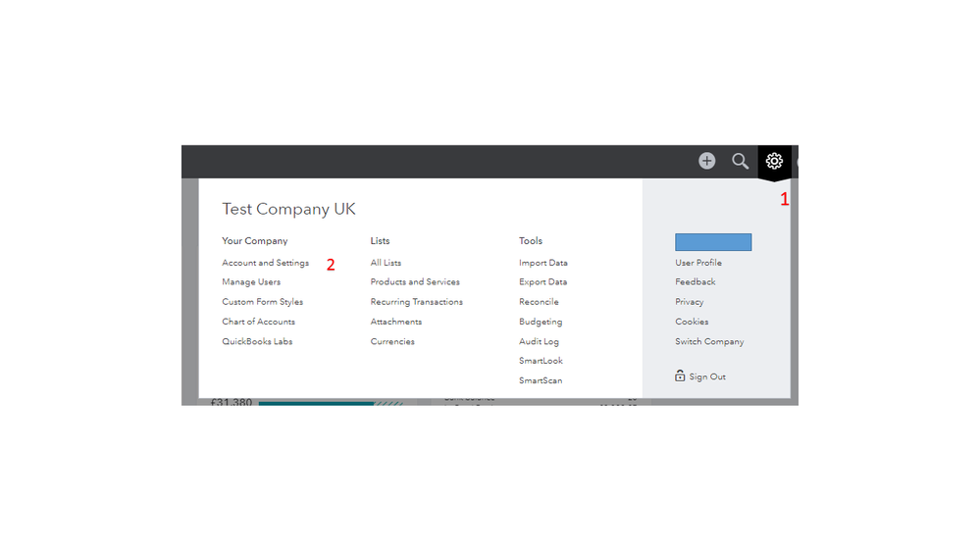The height and width of the screenshot is (551, 980).
Task: Open Chart of Accounts
Action: point(258,322)
